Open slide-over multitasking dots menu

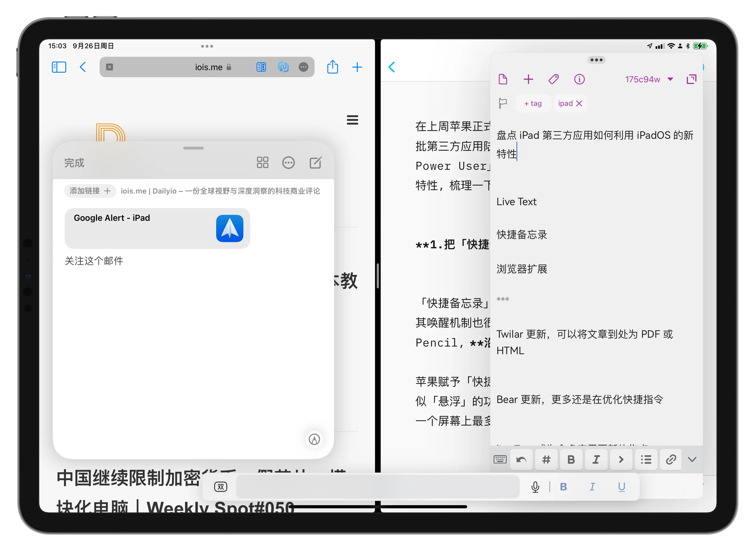[596, 60]
